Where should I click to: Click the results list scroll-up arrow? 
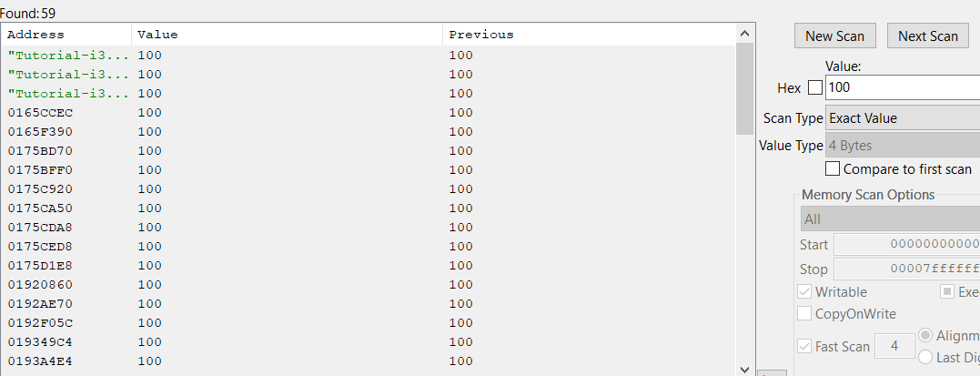click(744, 33)
